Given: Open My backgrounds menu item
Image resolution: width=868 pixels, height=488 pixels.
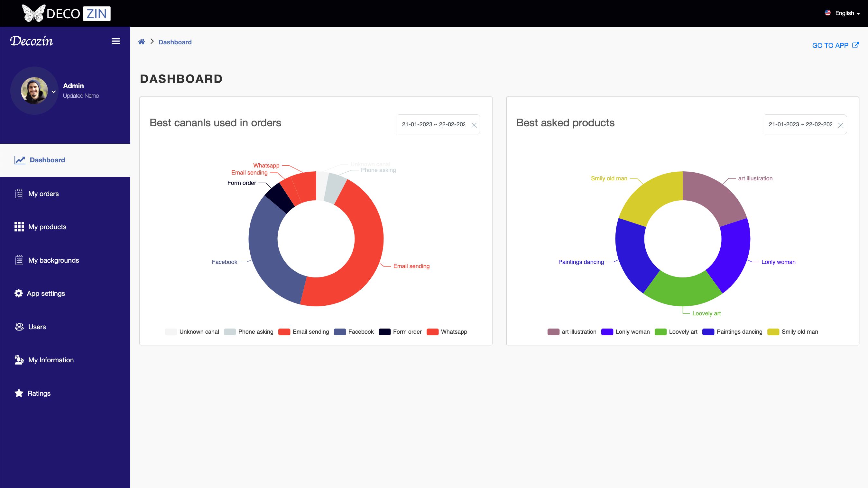Looking at the screenshot, I should (x=54, y=260).
